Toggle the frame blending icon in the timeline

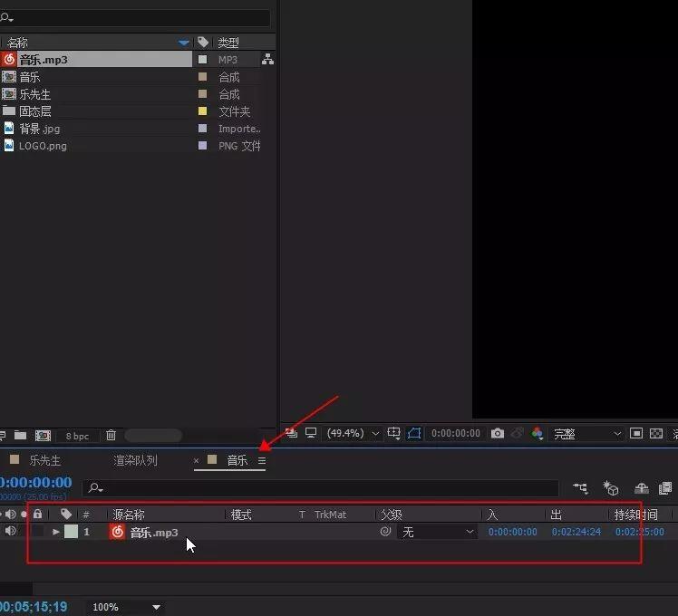pos(665,488)
